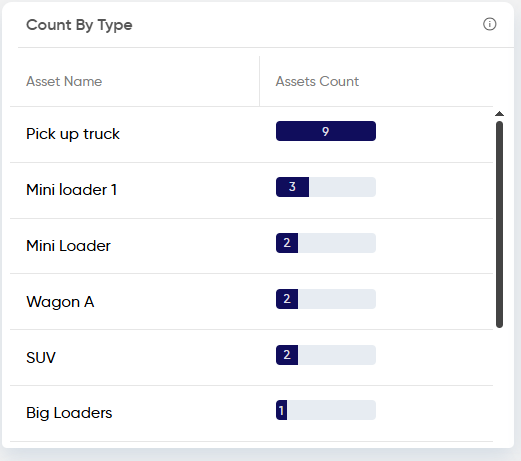The image size is (521, 461).
Task: Select the Mini loader 1 row
Action: 251,190
